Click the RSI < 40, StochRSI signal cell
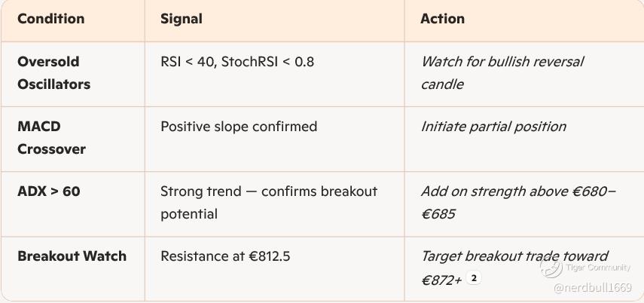The width and height of the screenshot is (644, 303). 237,62
